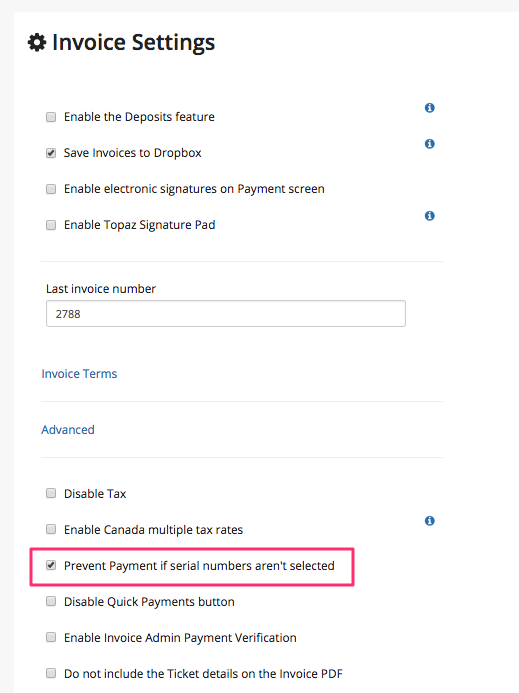The image size is (519, 693).
Task: Click info icon beside Topaz Signature Pad
Action: pos(429,216)
